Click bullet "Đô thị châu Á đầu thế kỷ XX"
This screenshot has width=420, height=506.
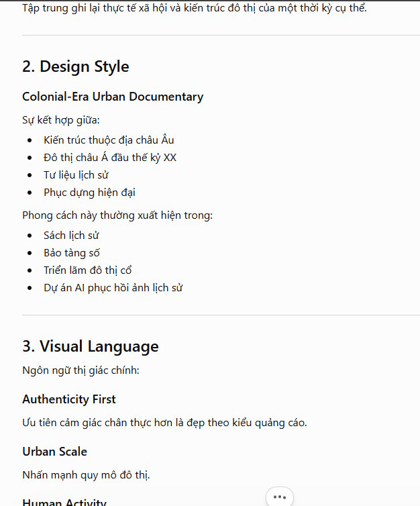[x=110, y=158]
